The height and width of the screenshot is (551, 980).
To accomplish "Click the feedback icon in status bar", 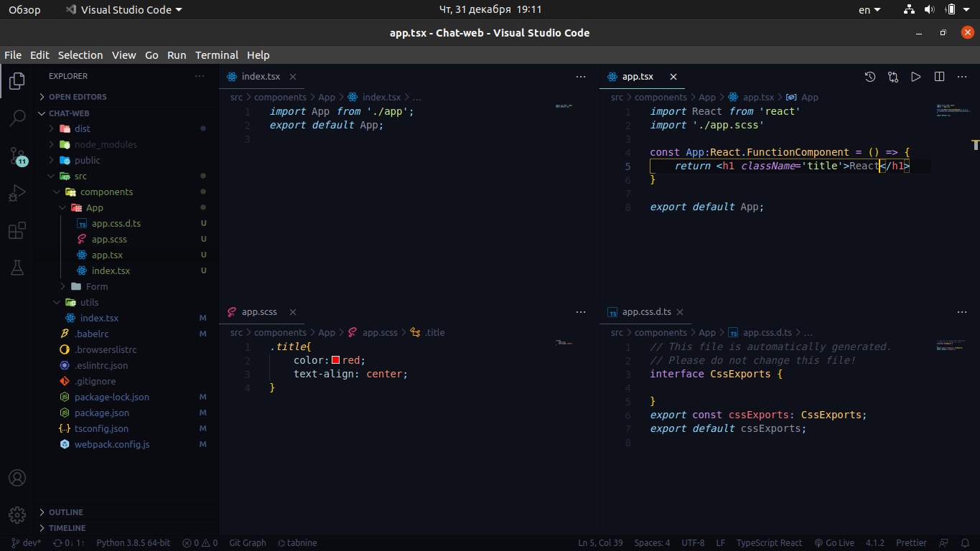I will (x=944, y=543).
